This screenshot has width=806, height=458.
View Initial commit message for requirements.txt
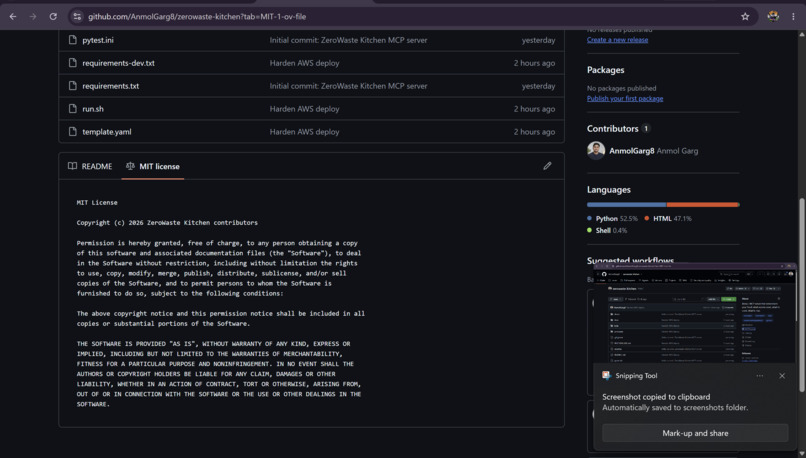click(x=348, y=86)
